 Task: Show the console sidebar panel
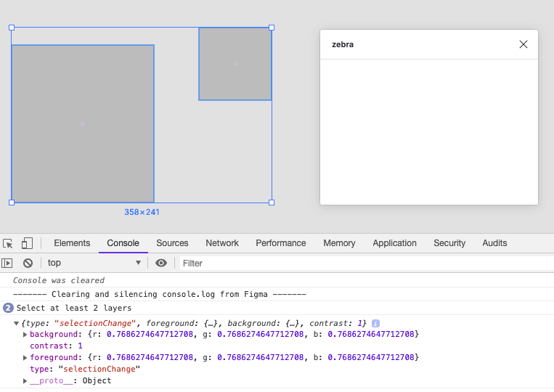tap(7, 263)
